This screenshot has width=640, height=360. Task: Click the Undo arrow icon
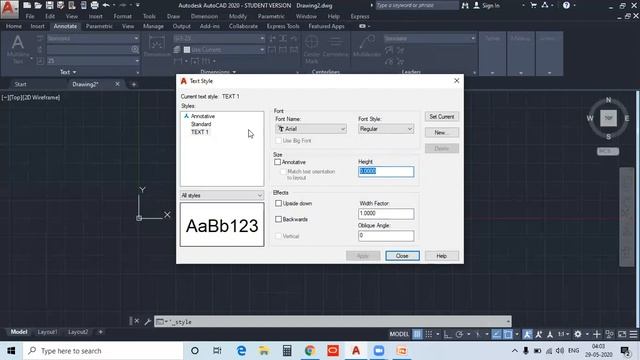106,5
